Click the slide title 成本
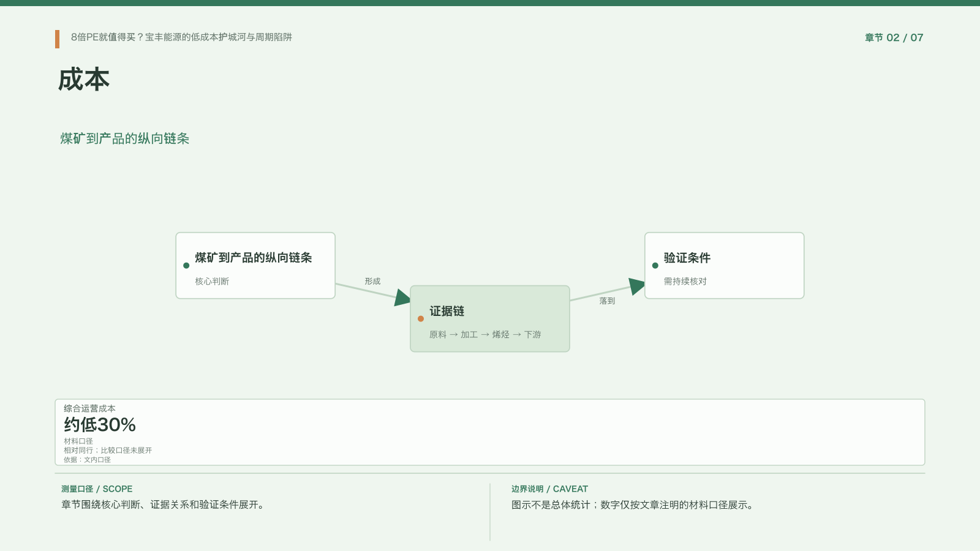Viewport: 980px width, 551px height. [x=84, y=80]
